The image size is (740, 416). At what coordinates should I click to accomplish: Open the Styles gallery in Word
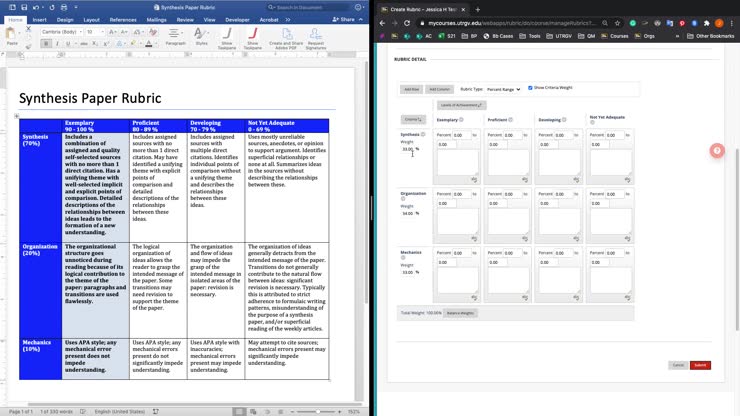[x=202, y=36]
